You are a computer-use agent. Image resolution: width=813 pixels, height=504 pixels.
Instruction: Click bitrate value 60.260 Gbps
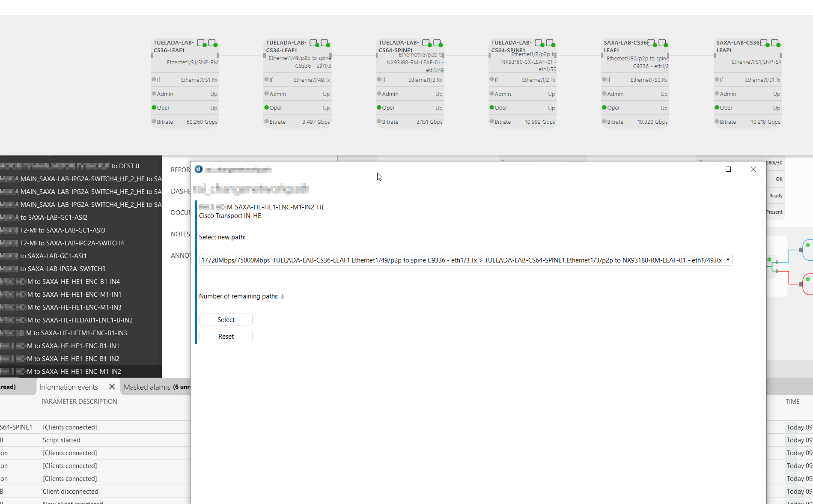coord(202,122)
